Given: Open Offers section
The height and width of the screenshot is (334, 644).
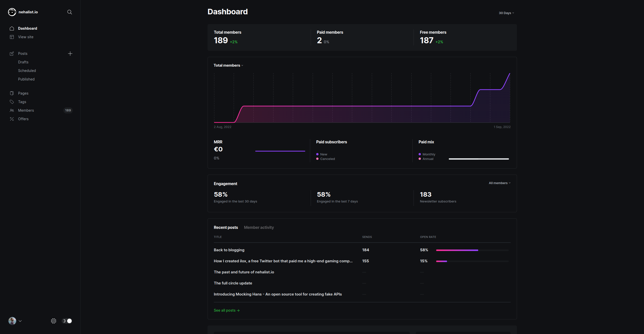Looking at the screenshot, I should point(23,119).
